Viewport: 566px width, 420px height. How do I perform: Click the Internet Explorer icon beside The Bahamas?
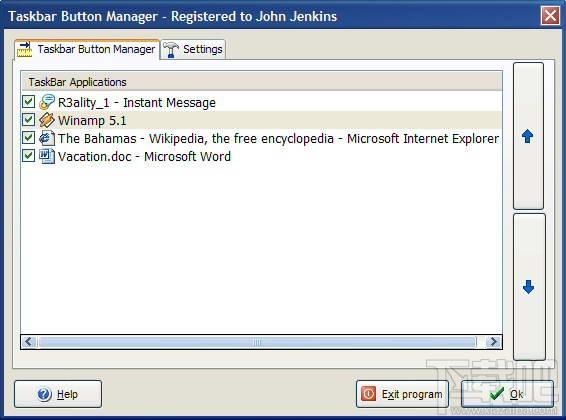pos(47,138)
